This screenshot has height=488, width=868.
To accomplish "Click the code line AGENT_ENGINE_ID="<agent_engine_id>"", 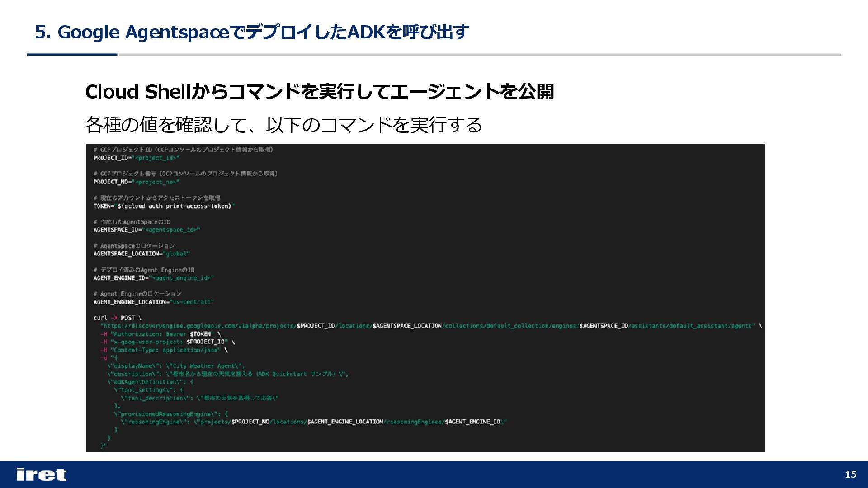I will (x=154, y=278).
